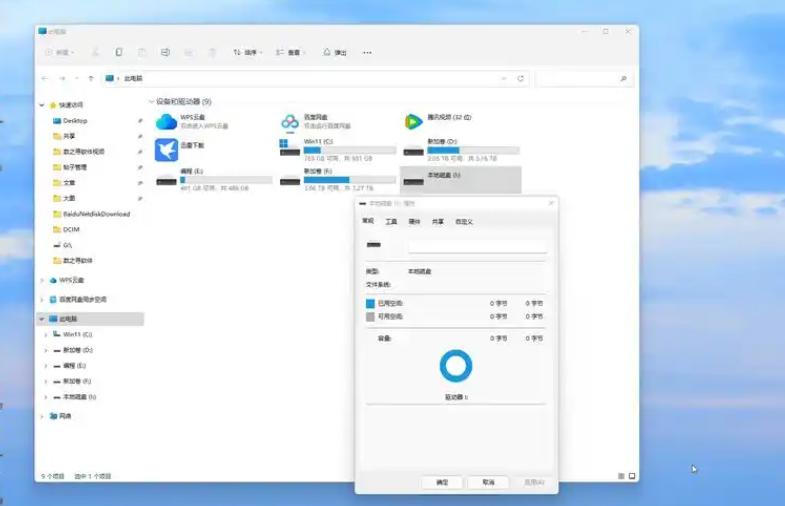Select 新加卷 (D:) in navigation tree
The image size is (785, 506).
pos(78,350)
